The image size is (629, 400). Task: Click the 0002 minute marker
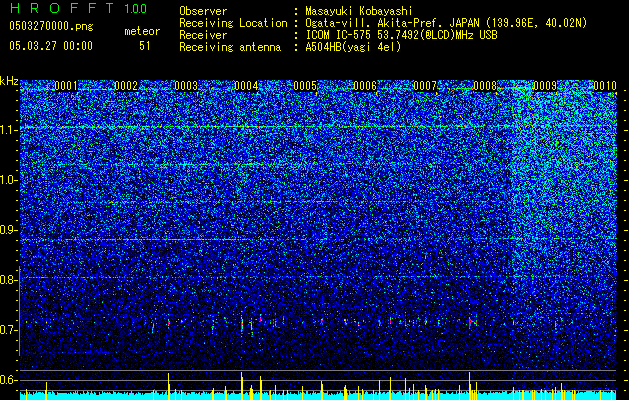pyautogui.click(x=126, y=86)
